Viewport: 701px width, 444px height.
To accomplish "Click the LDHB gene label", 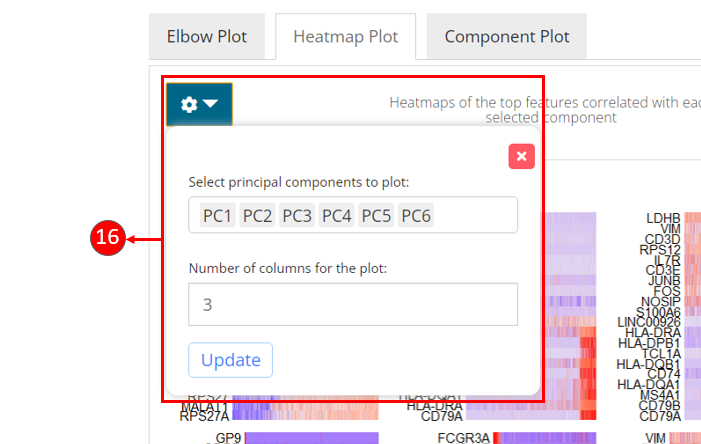I will click(663, 216).
